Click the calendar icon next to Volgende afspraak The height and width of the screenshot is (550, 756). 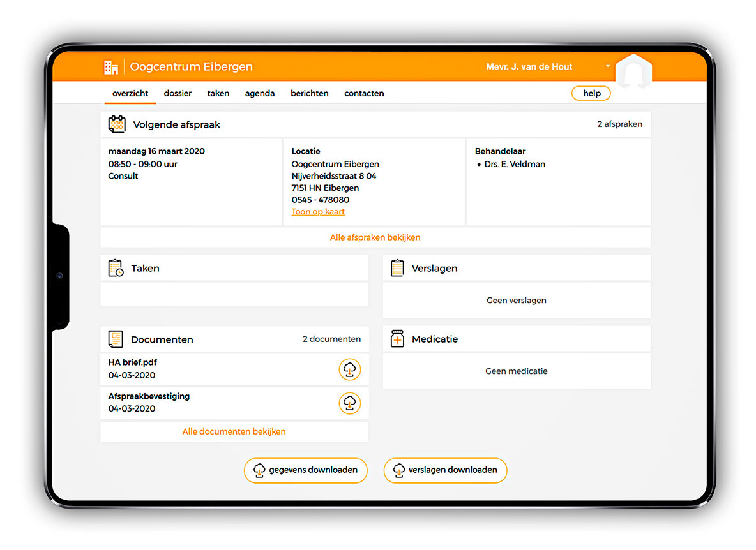click(x=117, y=124)
